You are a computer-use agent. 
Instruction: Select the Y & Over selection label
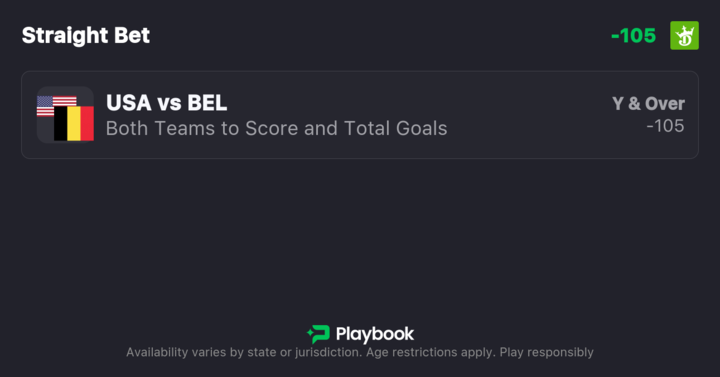point(648,104)
